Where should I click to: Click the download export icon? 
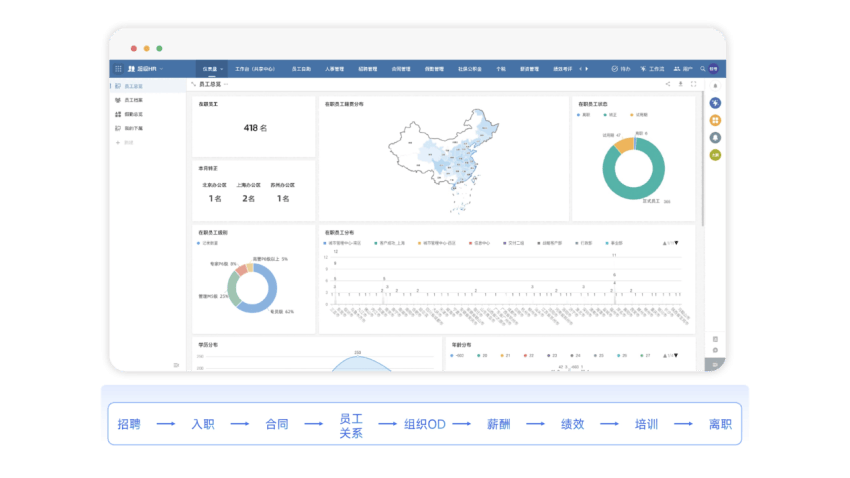pos(680,84)
